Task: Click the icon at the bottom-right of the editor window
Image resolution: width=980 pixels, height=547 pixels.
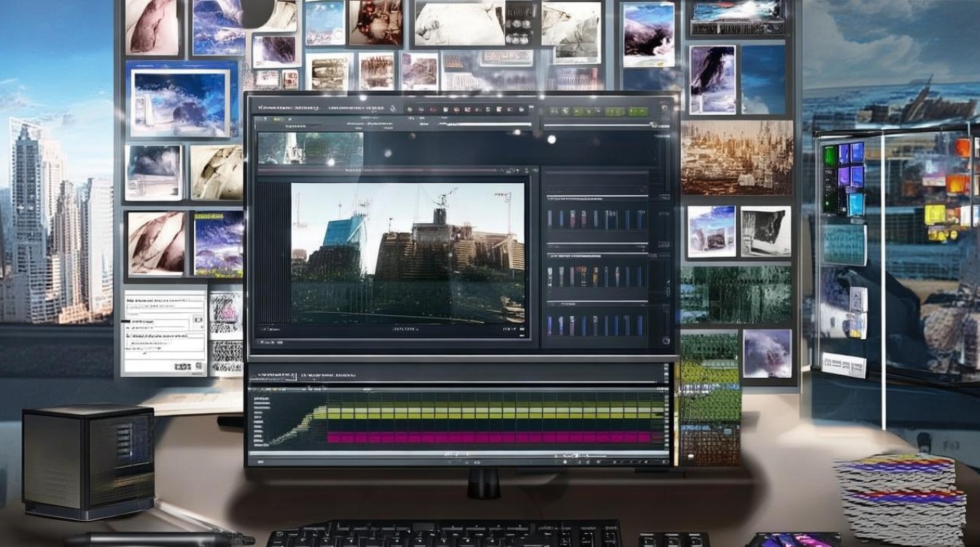Action: [666, 341]
